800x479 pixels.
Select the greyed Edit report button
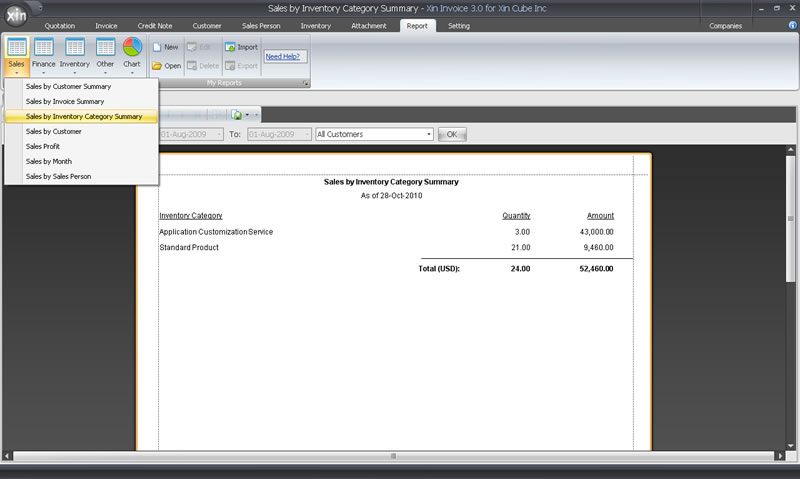tap(199, 47)
